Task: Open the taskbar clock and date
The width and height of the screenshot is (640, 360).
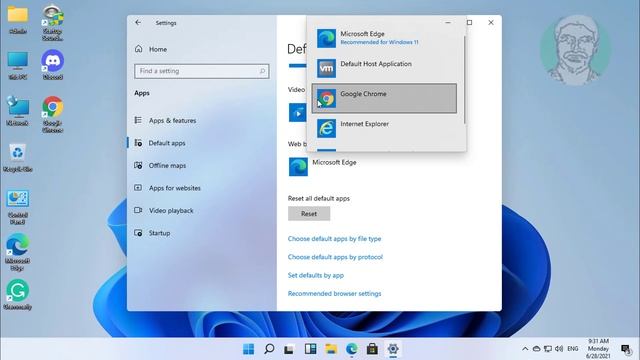Action: coord(598,349)
